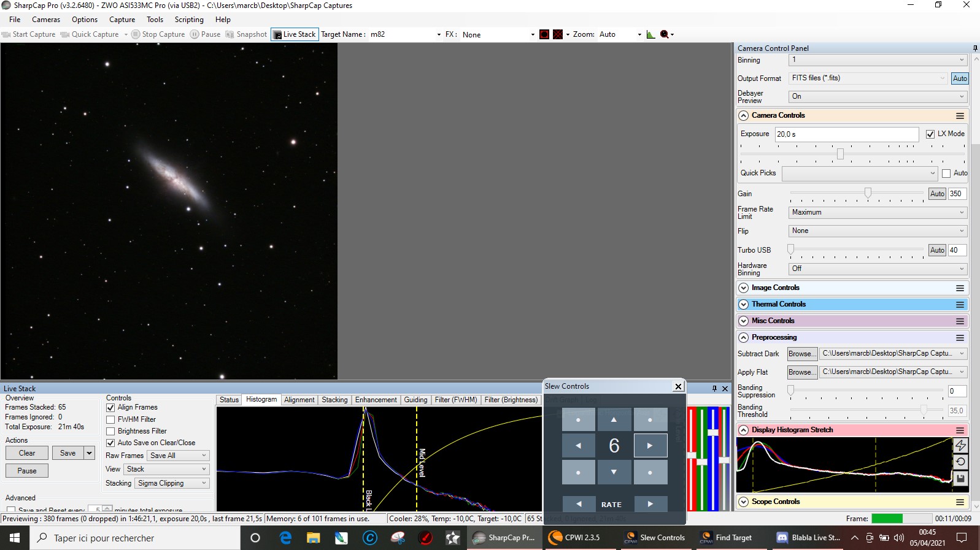980x550 pixels.
Task: Expand the Image Controls section
Action: coord(744,288)
